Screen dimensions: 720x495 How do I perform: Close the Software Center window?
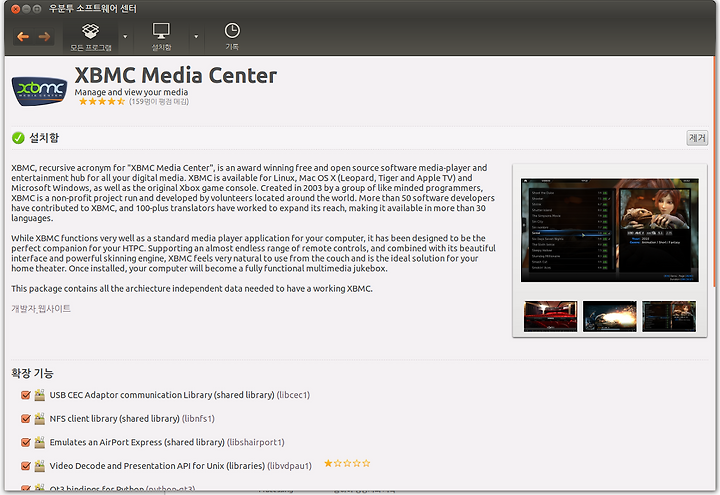point(15,9)
